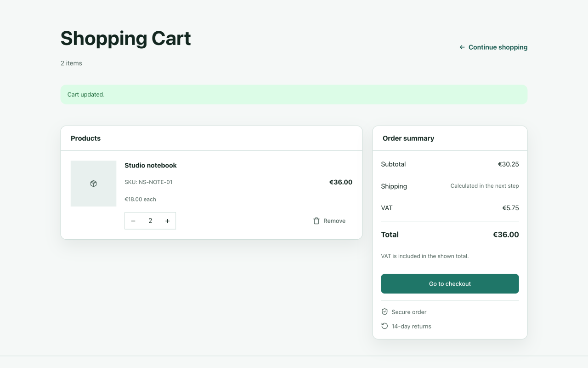Click the Secure order text

[x=409, y=312]
